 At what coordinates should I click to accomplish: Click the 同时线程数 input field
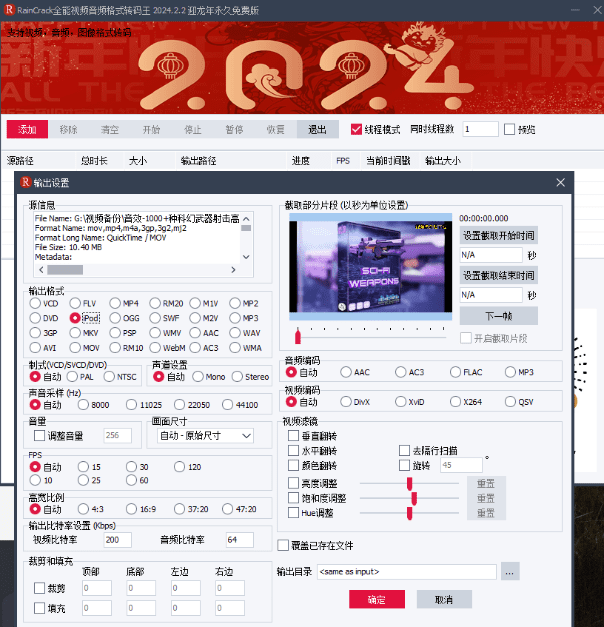pos(480,129)
